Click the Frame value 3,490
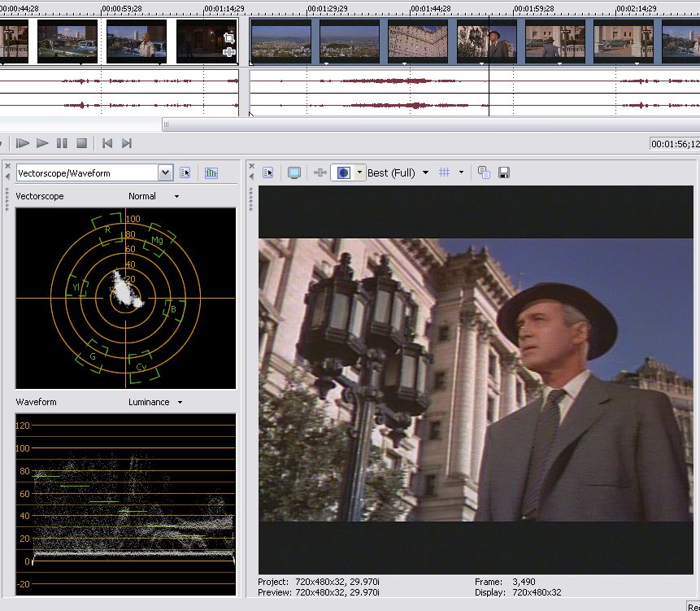The height and width of the screenshot is (611, 700). 524,582
